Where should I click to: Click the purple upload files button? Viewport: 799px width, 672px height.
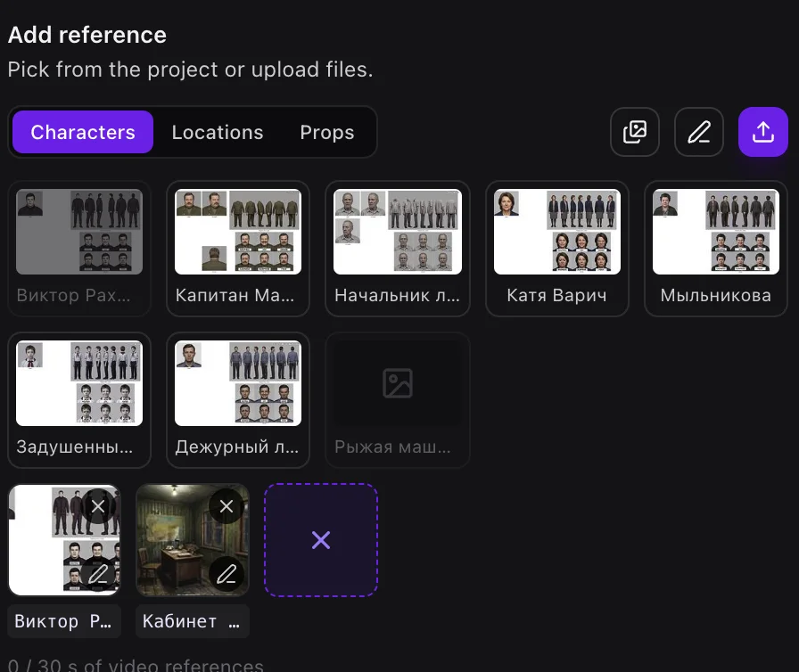coord(762,132)
